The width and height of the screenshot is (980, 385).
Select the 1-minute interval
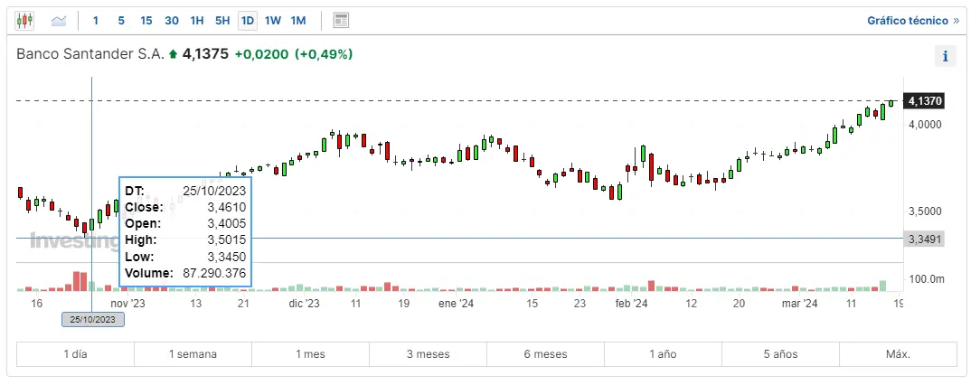(96, 20)
